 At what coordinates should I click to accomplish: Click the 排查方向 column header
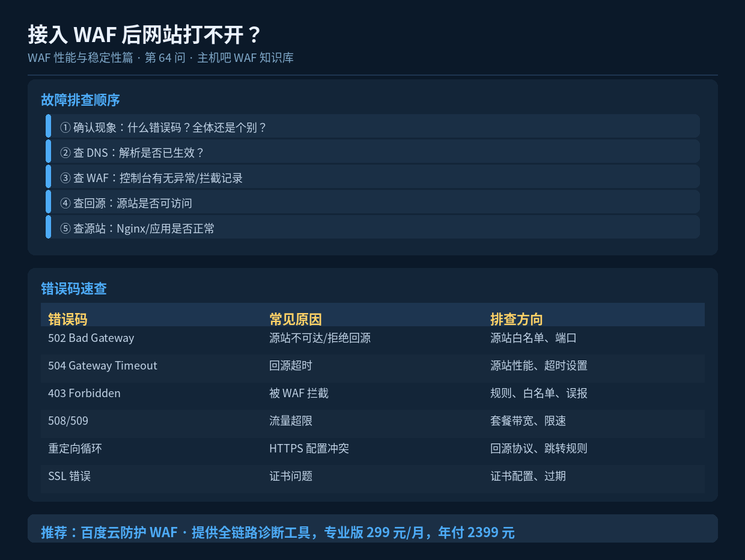click(517, 319)
